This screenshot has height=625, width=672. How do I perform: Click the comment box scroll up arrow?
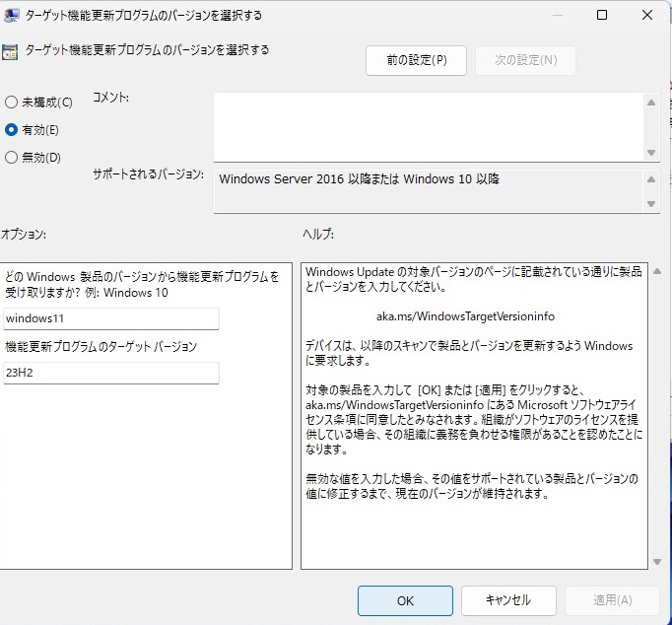click(651, 102)
